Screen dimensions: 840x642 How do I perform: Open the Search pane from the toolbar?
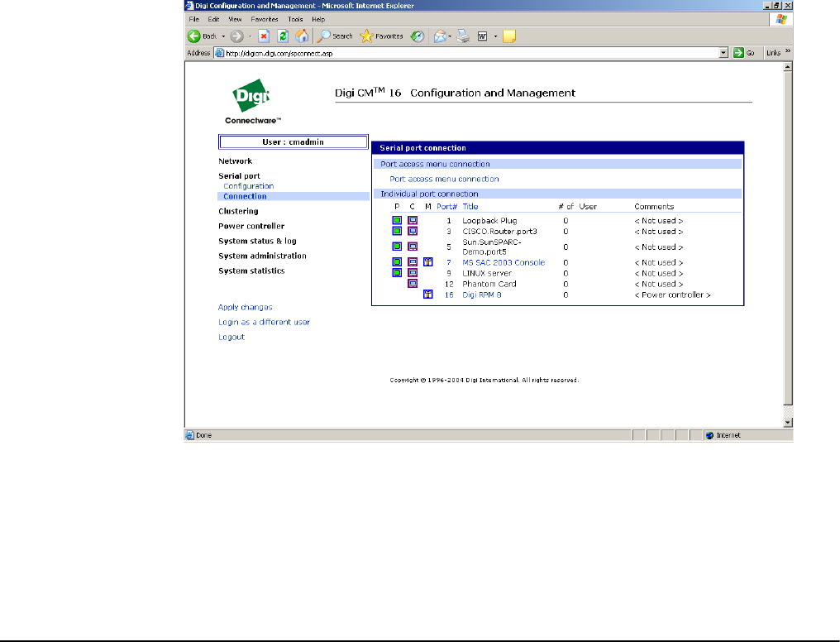(x=335, y=36)
